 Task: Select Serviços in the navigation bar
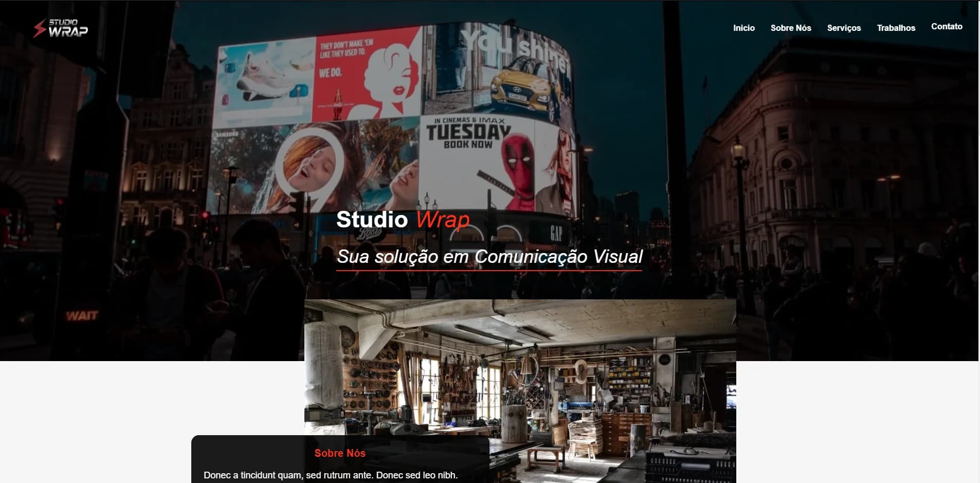(844, 28)
